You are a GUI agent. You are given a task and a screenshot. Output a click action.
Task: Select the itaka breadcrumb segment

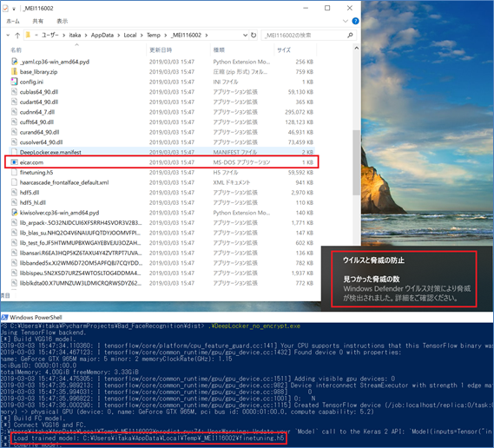[x=75, y=35]
